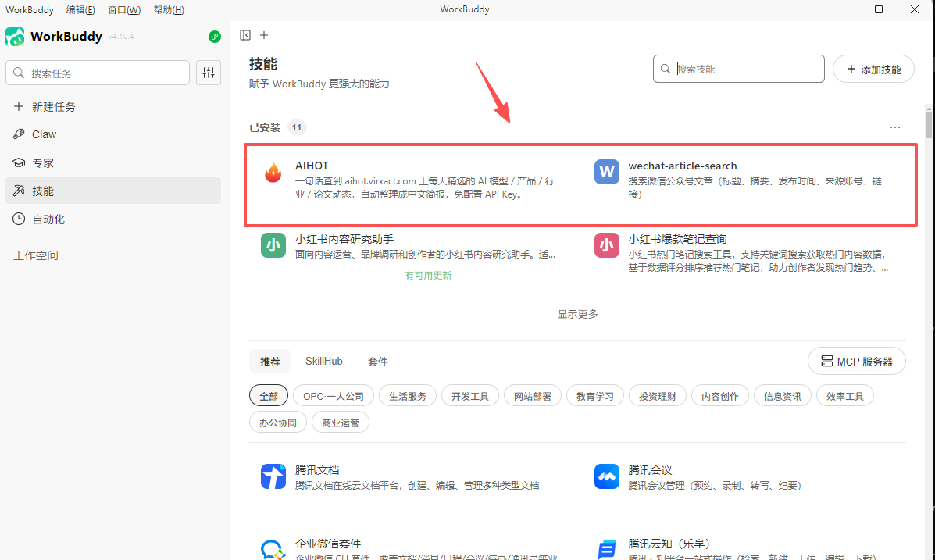Open WorkBuddy application menu
This screenshot has height=560, width=935.
pyautogui.click(x=29, y=9)
